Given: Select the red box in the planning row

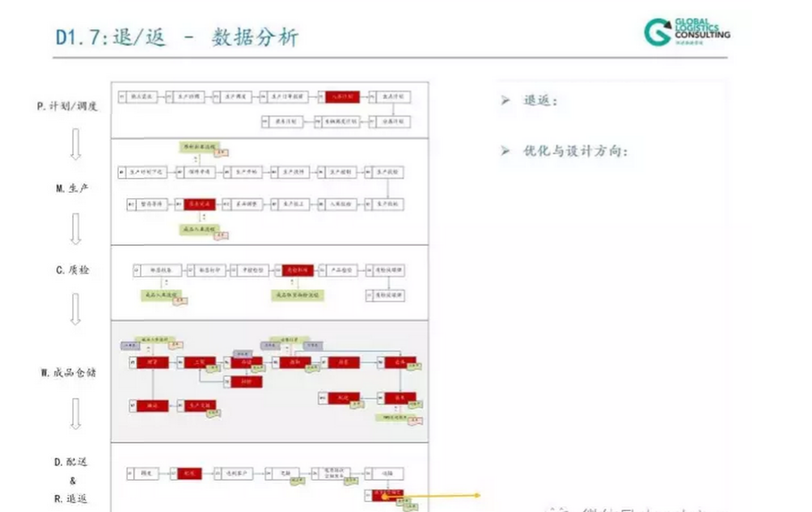Looking at the screenshot, I should (x=337, y=97).
